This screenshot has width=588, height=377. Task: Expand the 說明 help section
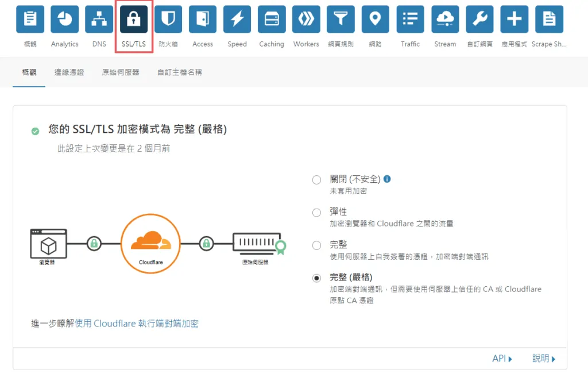(x=544, y=359)
